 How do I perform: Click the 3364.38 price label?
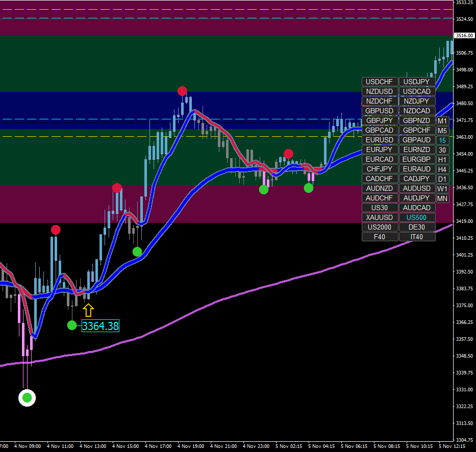pyautogui.click(x=101, y=326)
